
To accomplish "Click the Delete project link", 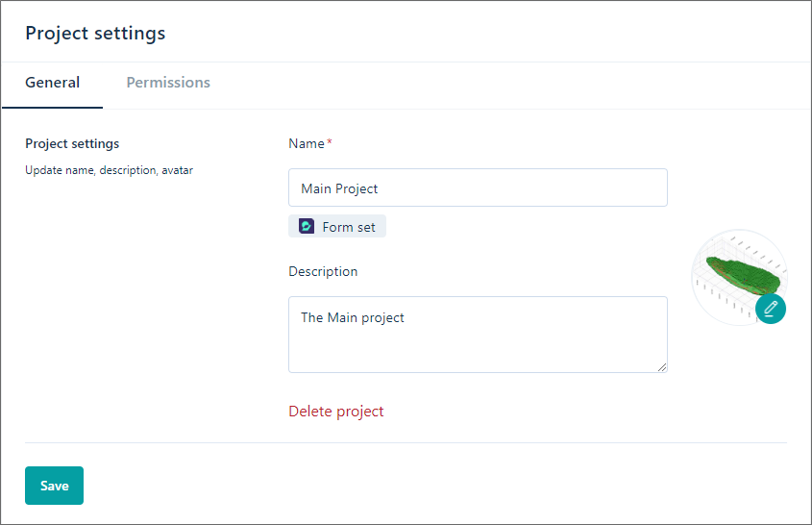I will 336,411.
